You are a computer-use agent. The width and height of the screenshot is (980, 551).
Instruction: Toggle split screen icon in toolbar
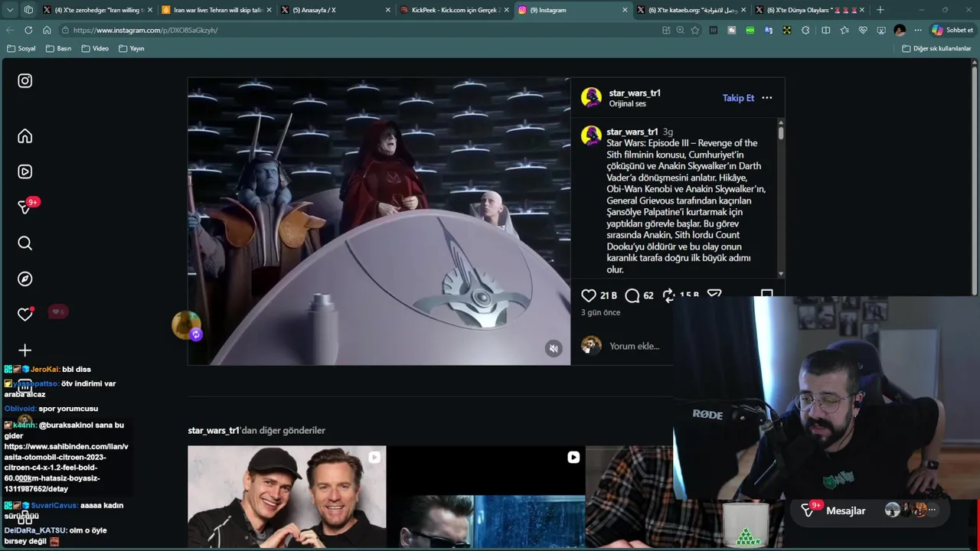pos(825,30)
